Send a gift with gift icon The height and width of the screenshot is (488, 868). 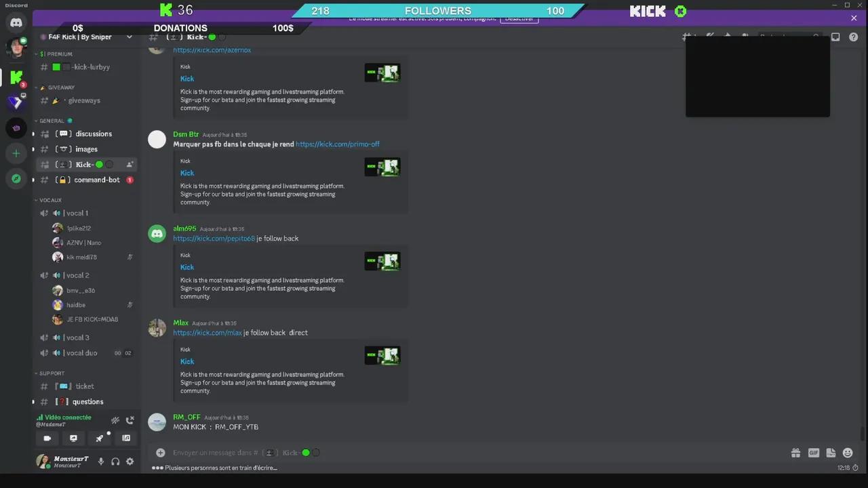(x=795, y=453)
